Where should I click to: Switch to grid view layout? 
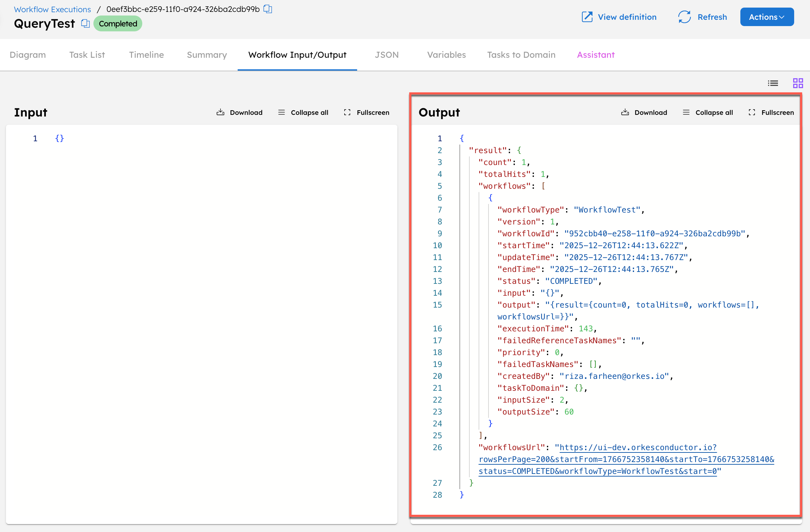[x=798, y=83]
